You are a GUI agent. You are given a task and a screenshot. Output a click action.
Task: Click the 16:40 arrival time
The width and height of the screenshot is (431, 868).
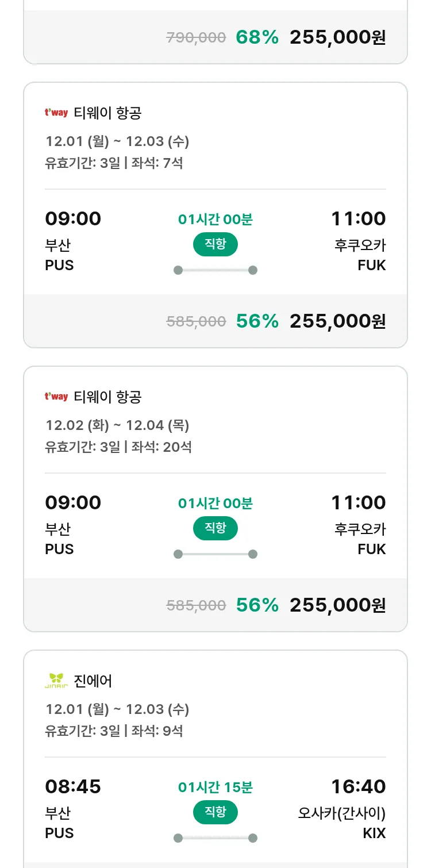click(358, 786)
